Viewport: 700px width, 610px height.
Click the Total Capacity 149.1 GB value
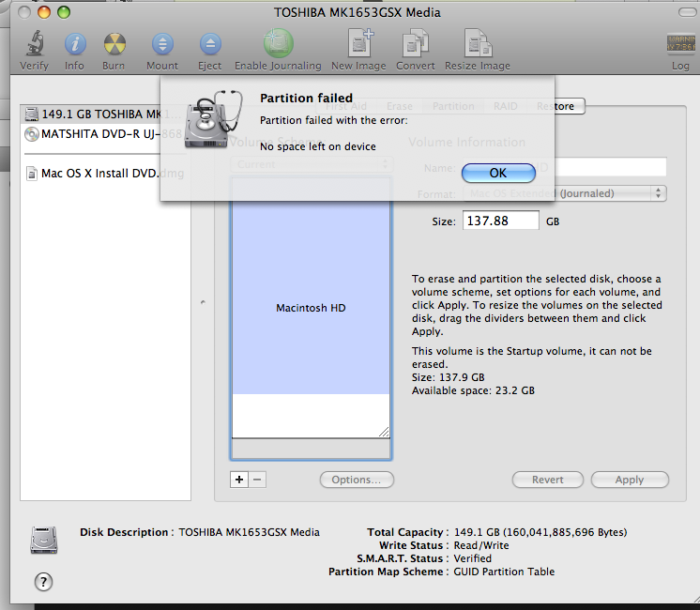coord(540,532)
